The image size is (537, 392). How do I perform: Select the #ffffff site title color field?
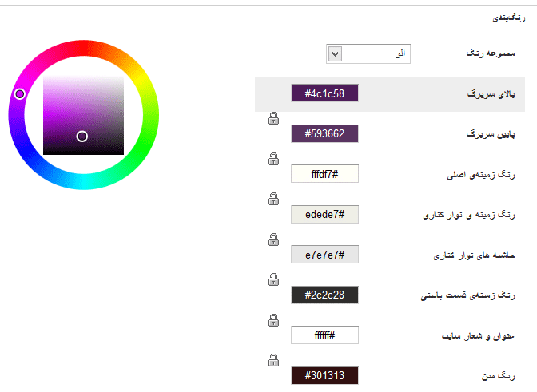324,335
